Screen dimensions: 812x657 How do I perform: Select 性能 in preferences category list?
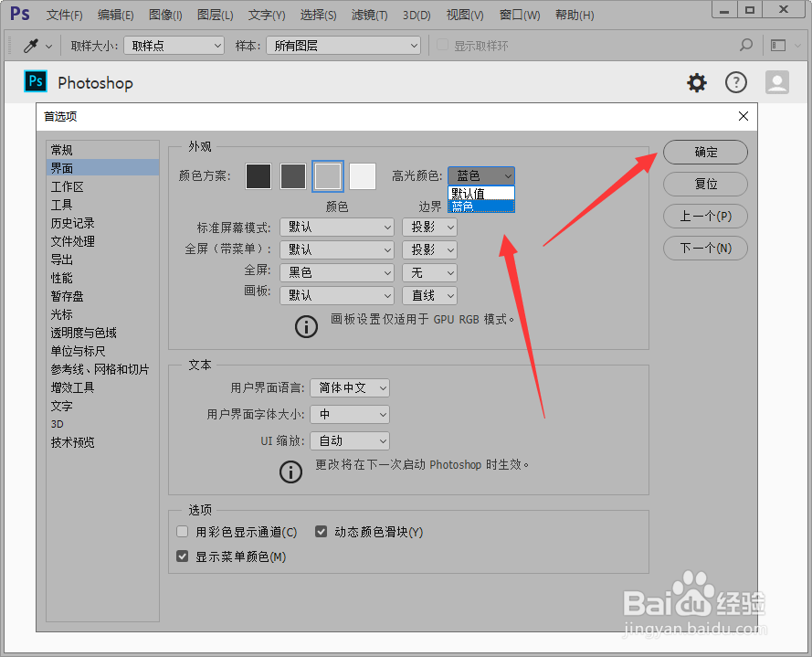(x=102, y=278)
